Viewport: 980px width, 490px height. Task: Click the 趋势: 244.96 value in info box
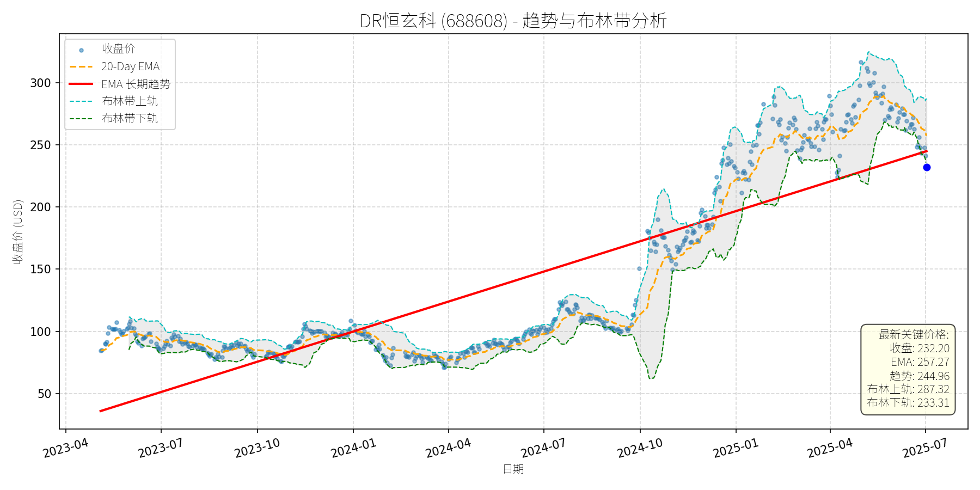point(919,376)
